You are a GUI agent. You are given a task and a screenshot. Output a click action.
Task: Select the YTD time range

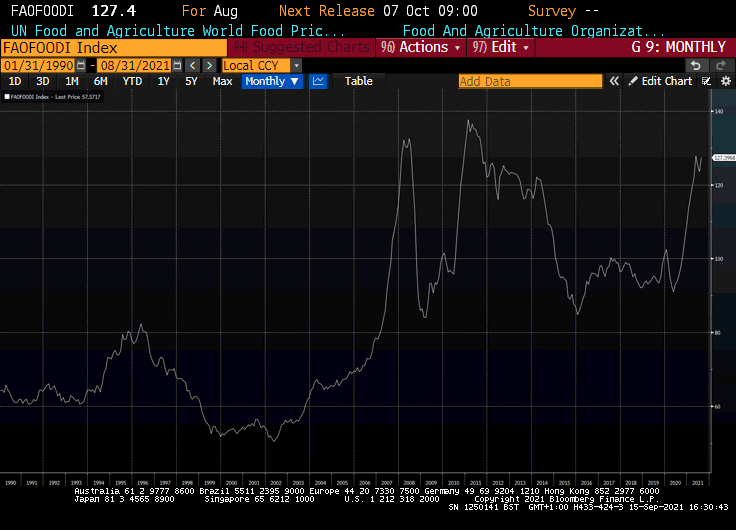(132, 81)
